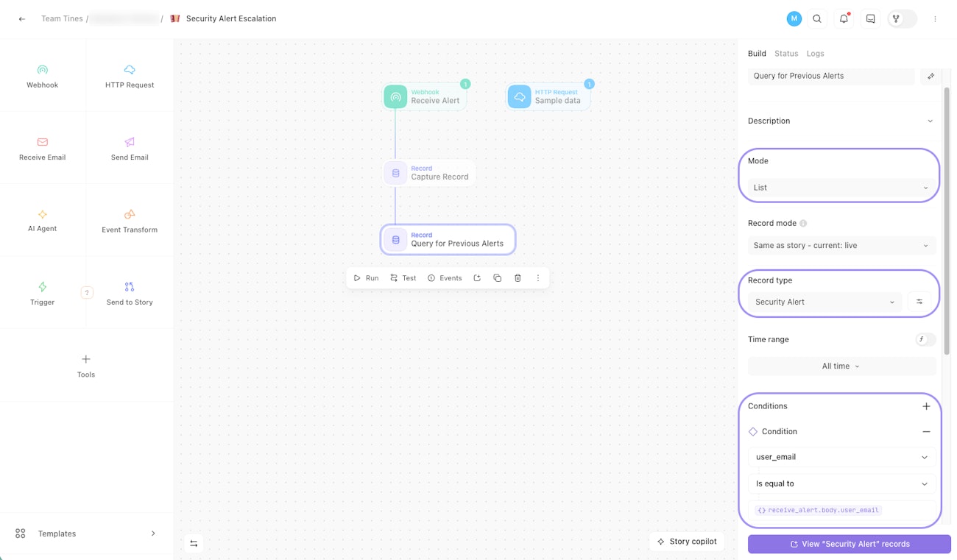The width and height of the screenshot is (957, 560).
Task: Select the HTTP Request action in the palette
Action: [130, 76]
